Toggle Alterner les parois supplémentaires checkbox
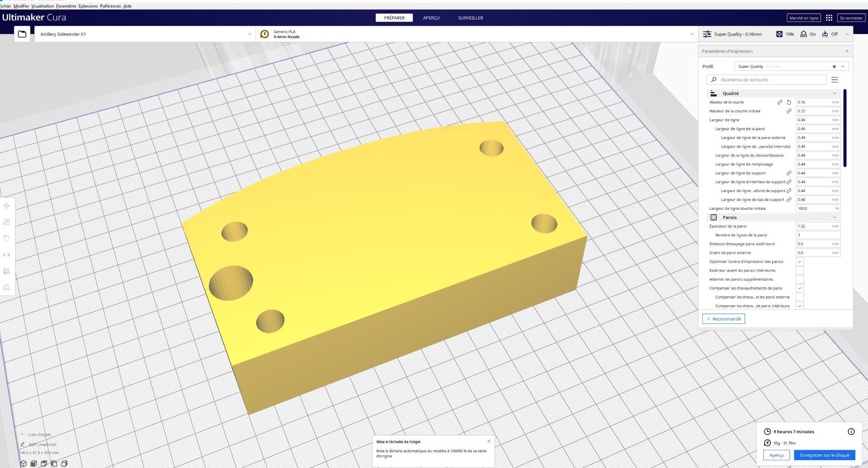 (x=800, y=279)
